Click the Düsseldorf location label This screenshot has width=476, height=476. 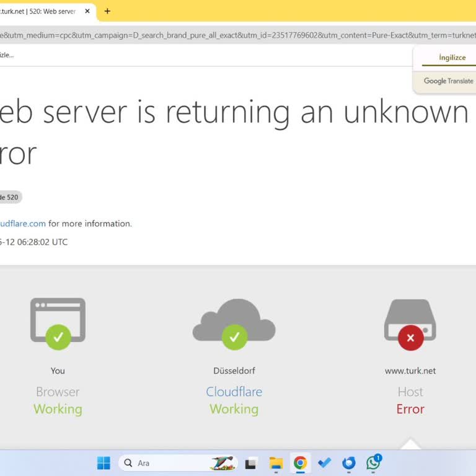pyautogui.click(x=234, y=371)
